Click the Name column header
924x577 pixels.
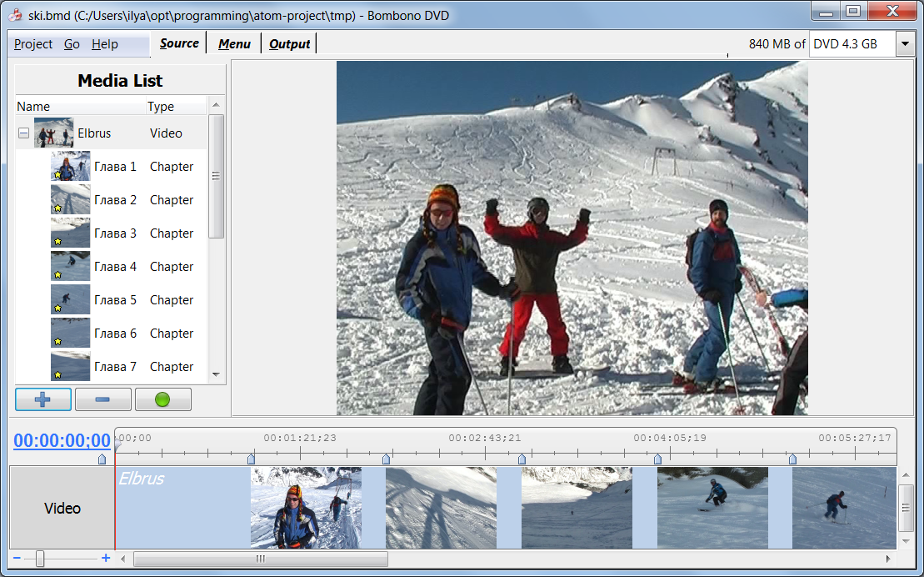[33, 106]
